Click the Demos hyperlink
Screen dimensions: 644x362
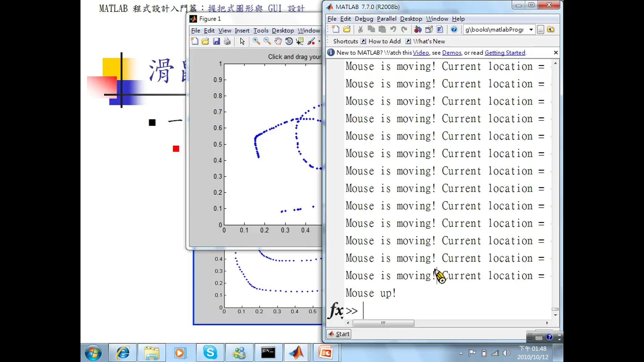451,53
